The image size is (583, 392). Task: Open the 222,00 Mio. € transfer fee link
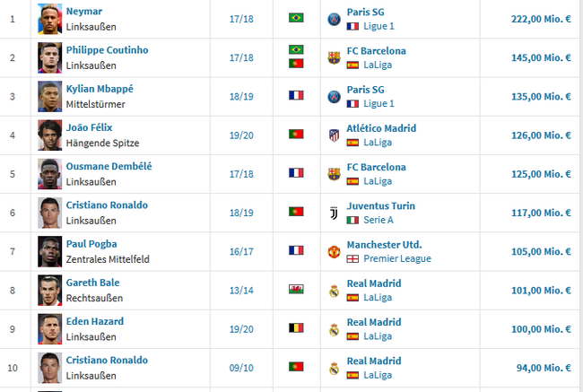click(541, 19)
